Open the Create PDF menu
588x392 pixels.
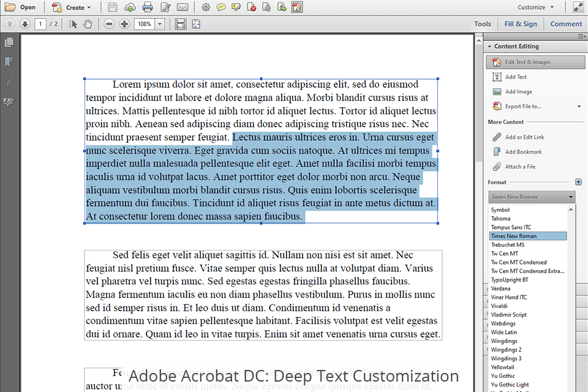(x=72, y=7)
